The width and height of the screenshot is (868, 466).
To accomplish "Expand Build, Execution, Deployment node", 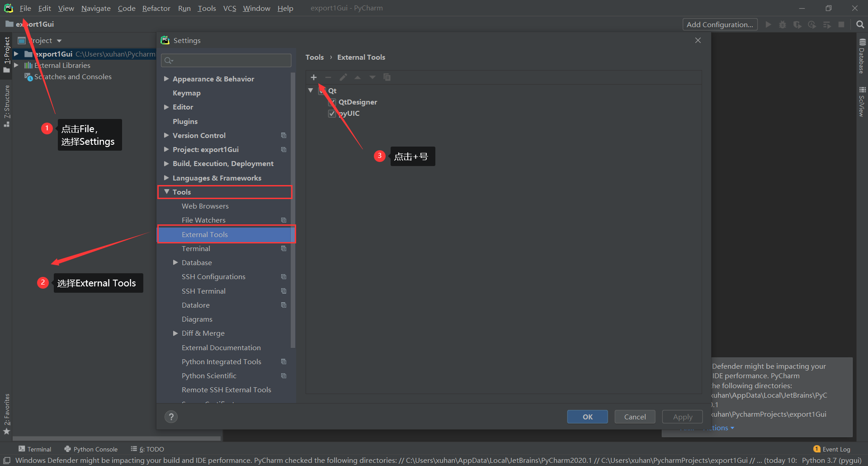I will (x=166, y=163).
